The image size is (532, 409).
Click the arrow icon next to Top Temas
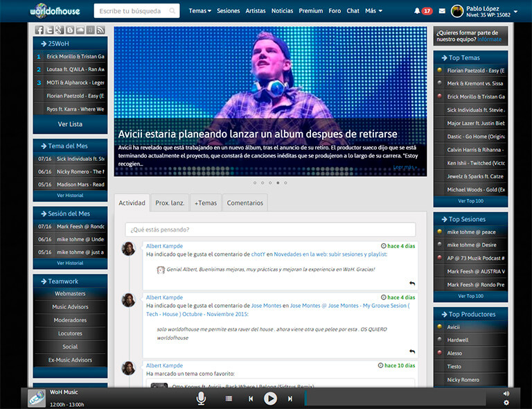click(x=444, y=58)
